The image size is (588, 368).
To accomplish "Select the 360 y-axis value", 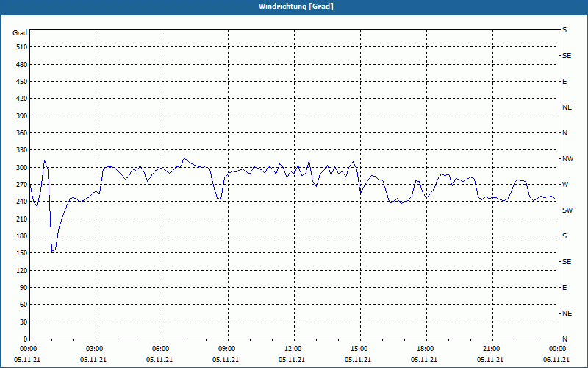I will (x=22, y=133).
